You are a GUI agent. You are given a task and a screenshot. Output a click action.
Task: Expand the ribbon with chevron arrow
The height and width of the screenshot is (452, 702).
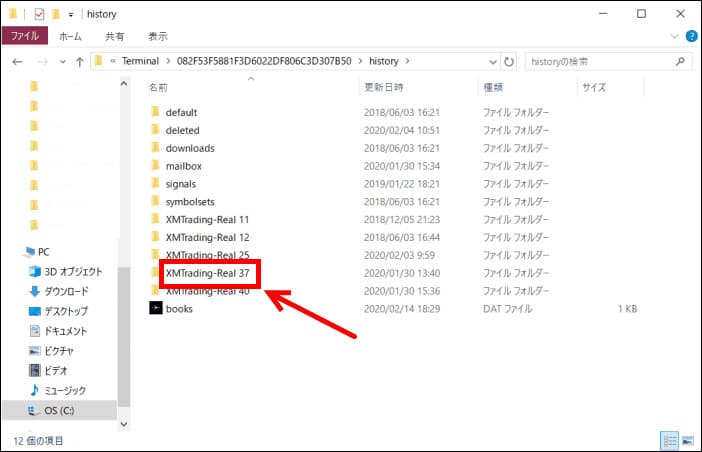click(x=672, y=36)
